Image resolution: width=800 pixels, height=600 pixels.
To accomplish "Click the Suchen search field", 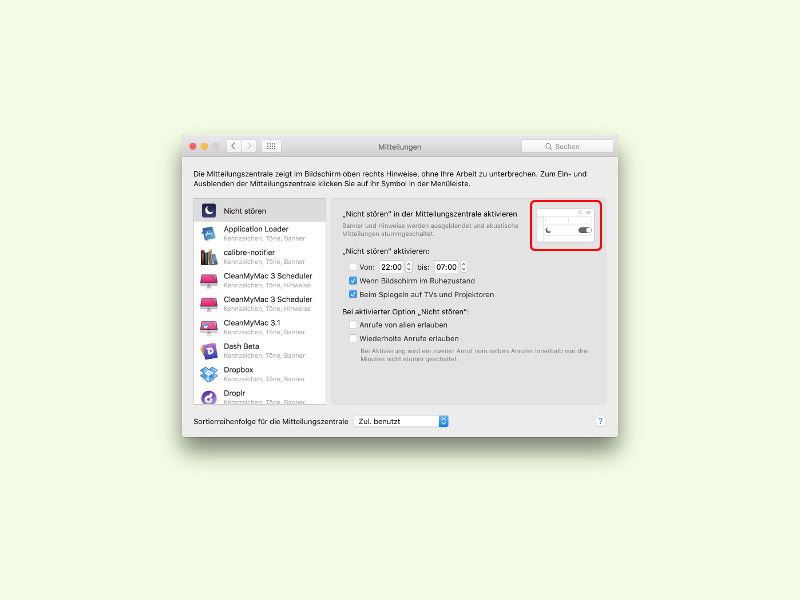I will 567,146.
